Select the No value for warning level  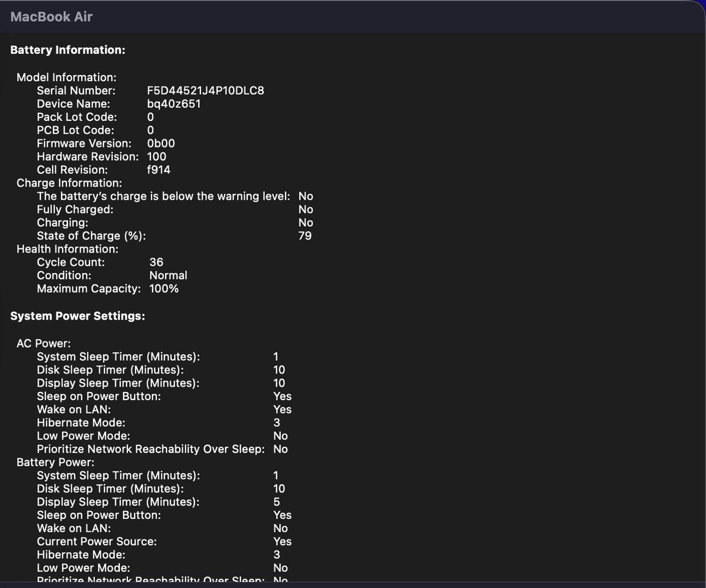point(306,196)
